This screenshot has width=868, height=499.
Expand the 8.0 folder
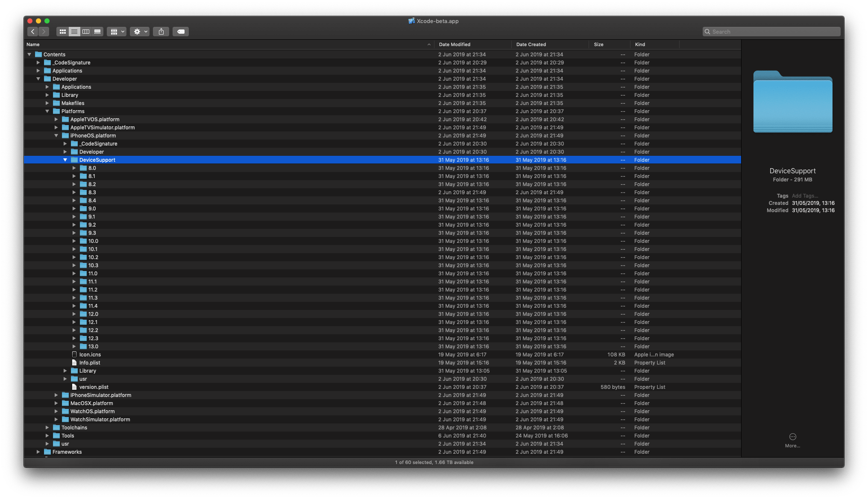(x=74, y=168)
